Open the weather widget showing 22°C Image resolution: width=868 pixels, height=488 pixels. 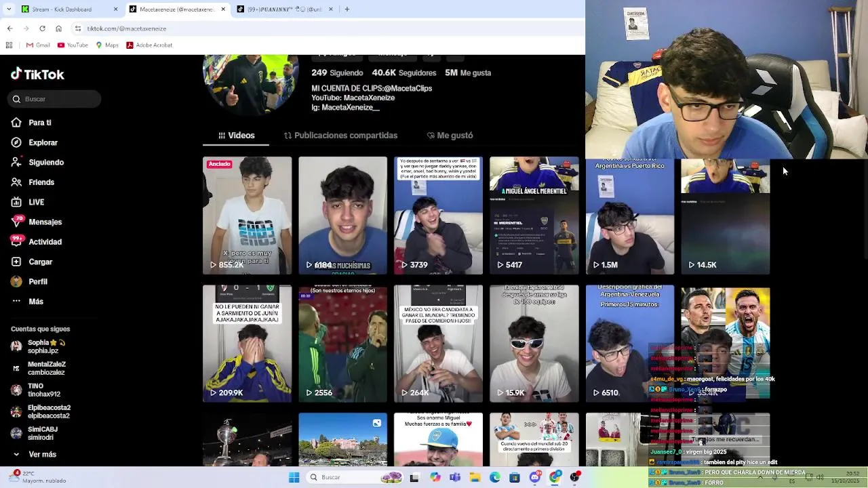38,477
